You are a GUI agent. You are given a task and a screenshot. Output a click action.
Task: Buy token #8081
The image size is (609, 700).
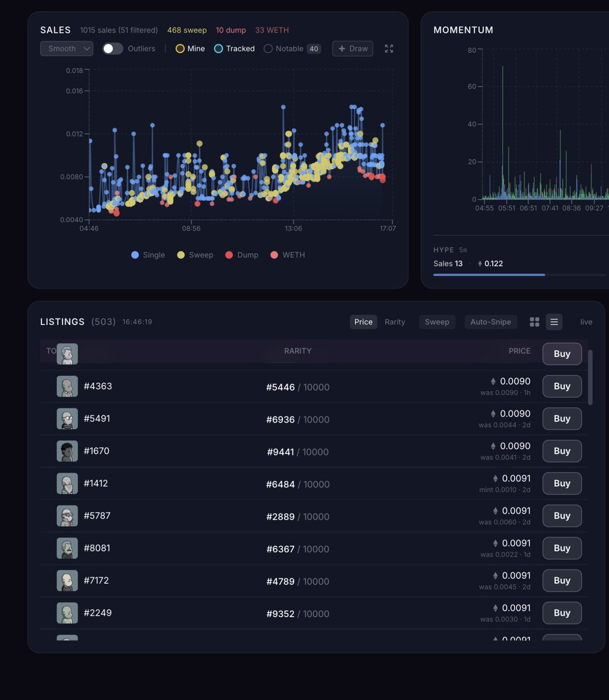(562, 548)
